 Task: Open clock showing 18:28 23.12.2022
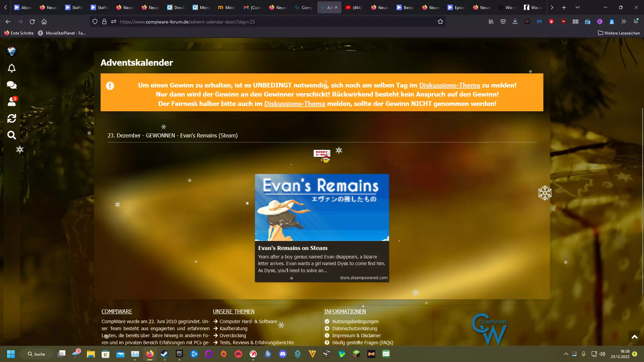(620, 354)
